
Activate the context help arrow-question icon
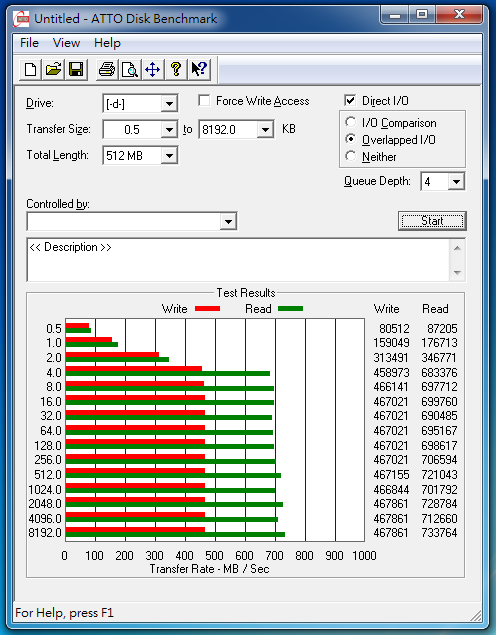click(199, 69)
